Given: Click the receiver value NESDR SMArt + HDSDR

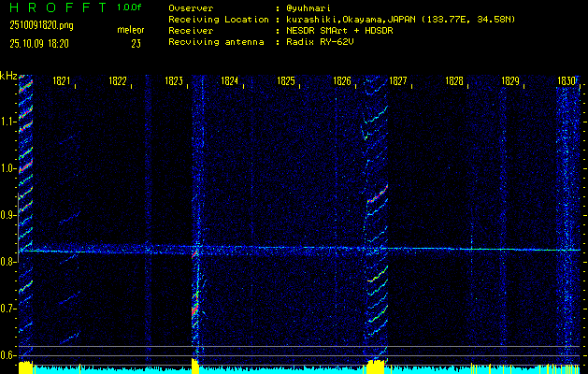Looking at the screenshot, I should (x=339, y=31).
